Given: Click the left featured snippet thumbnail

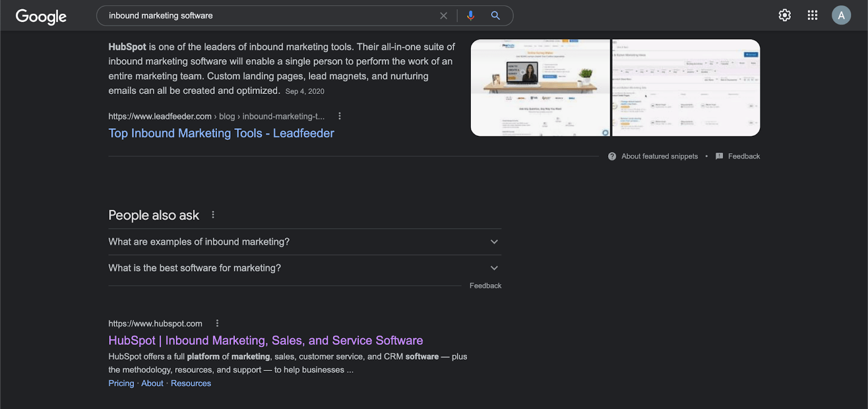Looking at the screenshot, I should [x=540, y=87].
